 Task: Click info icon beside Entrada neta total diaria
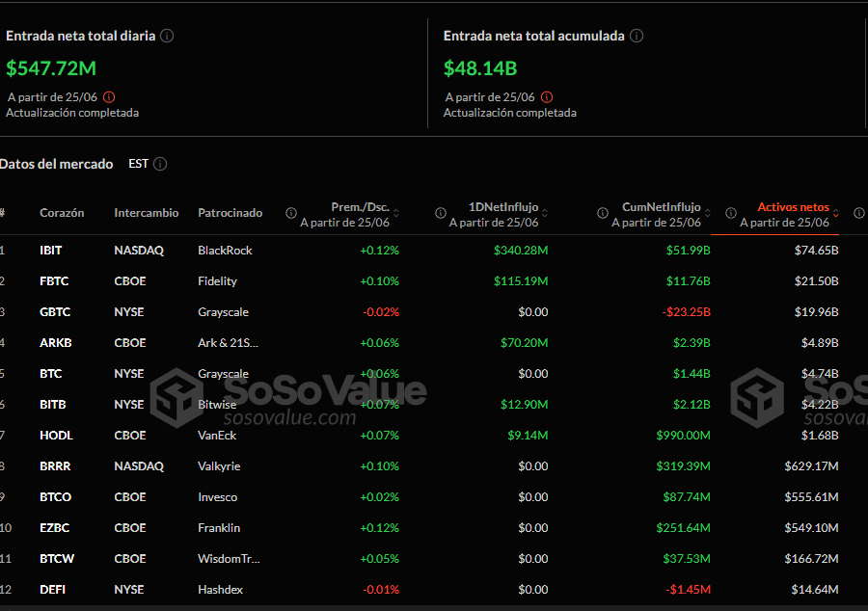(167, 36)
